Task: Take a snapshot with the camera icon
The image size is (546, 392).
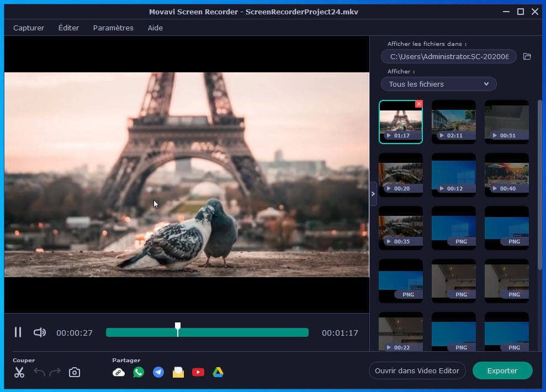Action: 74,372
